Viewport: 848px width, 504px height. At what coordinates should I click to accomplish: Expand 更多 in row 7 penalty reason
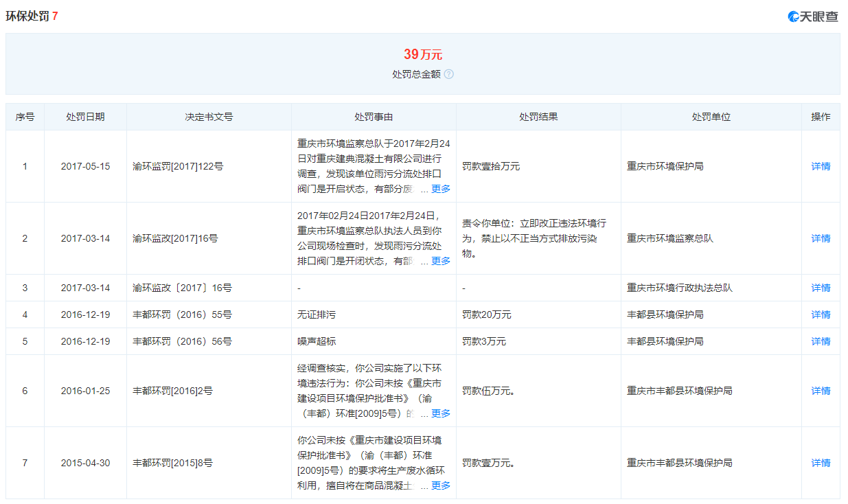click(x=440, y=485)
